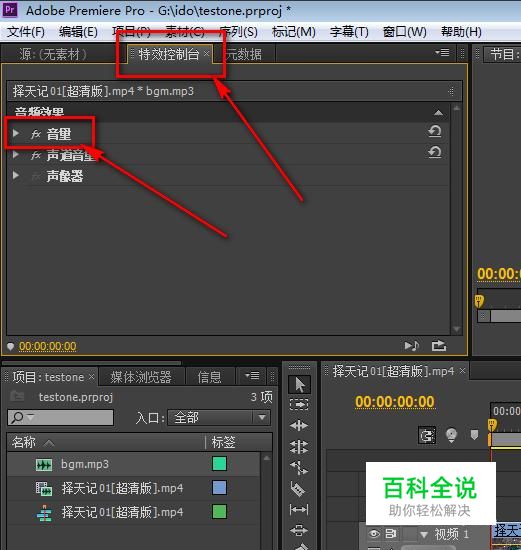Click the play audio only button

pos(412,346)
